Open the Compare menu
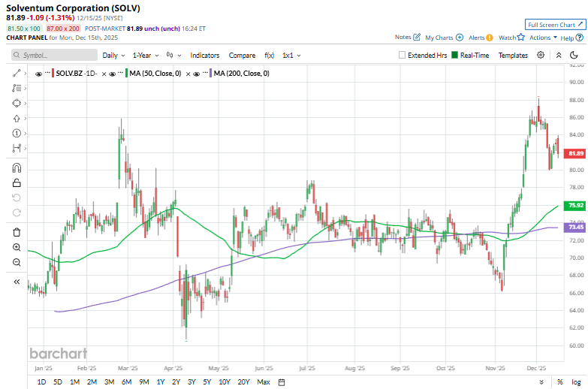 (242, 55)
